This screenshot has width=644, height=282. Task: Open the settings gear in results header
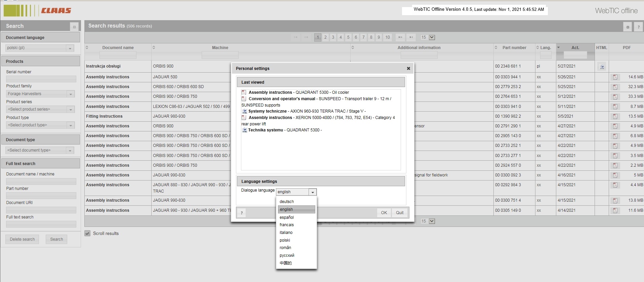point(628,27)
